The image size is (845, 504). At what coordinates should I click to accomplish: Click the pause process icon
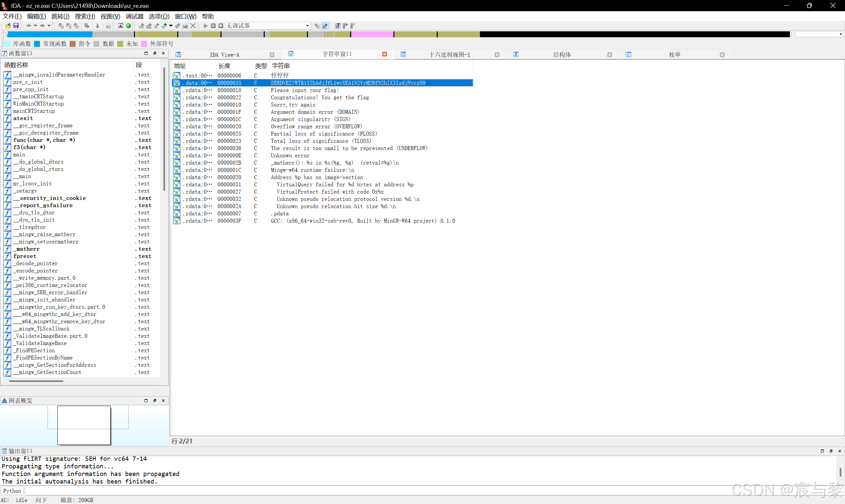[x=213, y=26]
